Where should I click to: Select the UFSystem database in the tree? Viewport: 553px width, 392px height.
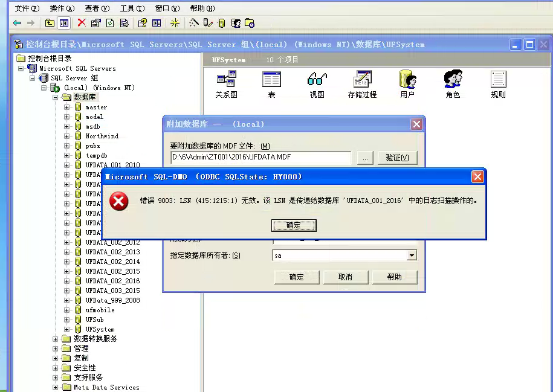click(x=100, y=329)
